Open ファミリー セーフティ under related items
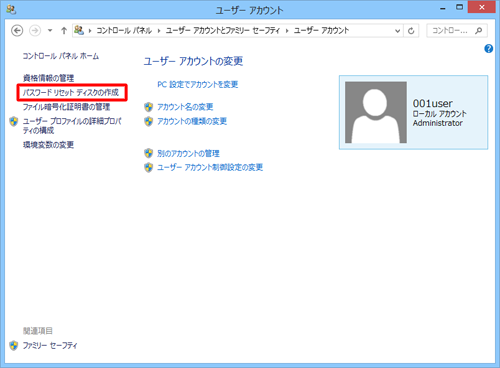Image resolution: width=500 pixels, height=368 pixels. point(50,345)
